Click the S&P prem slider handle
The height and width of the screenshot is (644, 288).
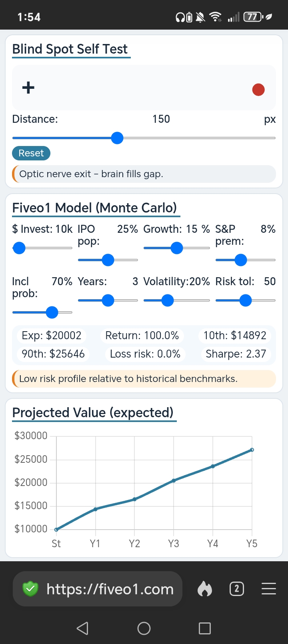coord(241,260)
